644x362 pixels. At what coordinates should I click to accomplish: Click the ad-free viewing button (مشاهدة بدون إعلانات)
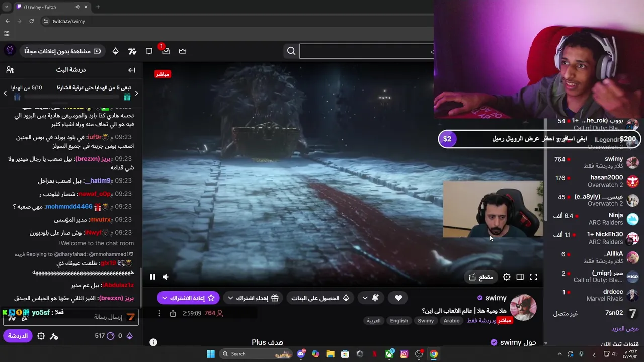(62, 51)
